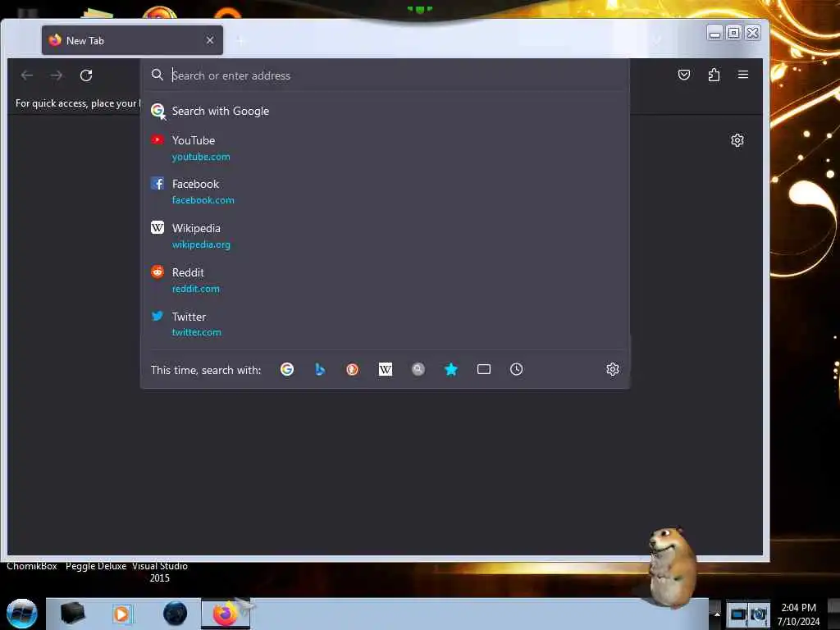Open search settings gear in dropdown
The height and width of the screenshot is (630, 840).
pyautogui.click(x=612, y=369)
